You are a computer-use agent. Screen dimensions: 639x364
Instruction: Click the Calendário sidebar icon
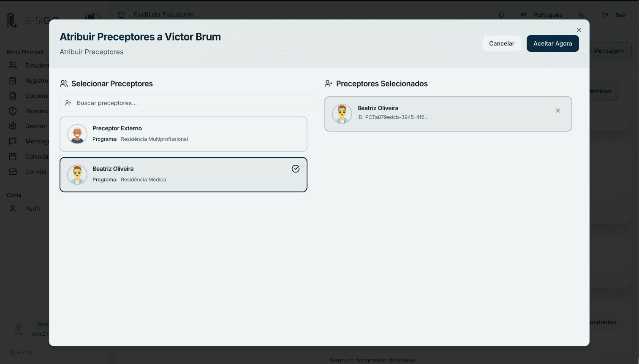13,156
